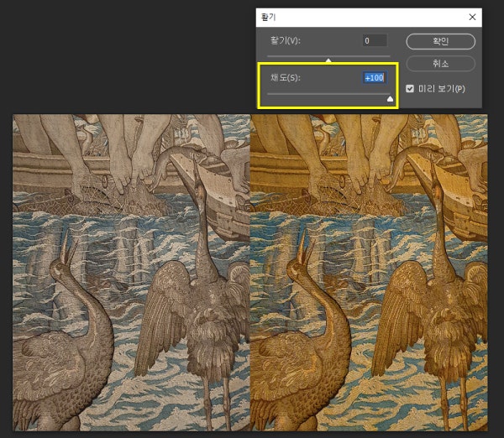This screenshot has width=504, height=438.
Task: Close the 활기 dialog with X
Action: click(x=472, y=16)
